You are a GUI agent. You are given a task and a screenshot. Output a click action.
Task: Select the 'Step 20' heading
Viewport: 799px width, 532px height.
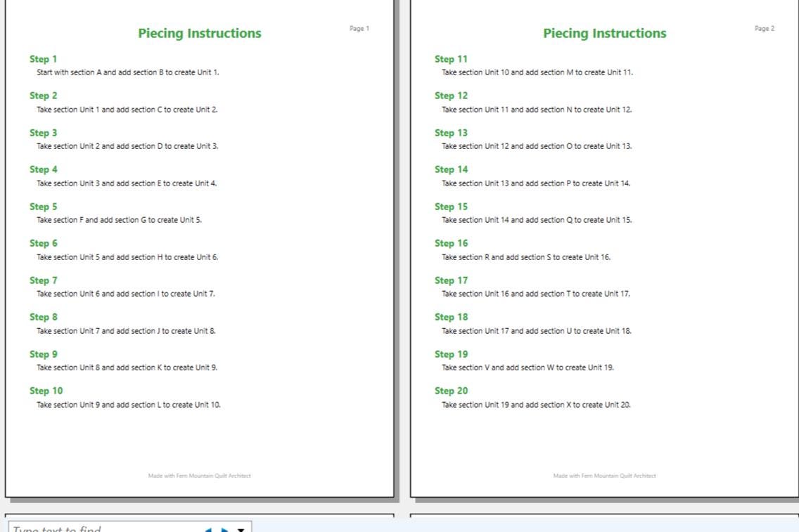pyautogui.click(x=451, y=391)
